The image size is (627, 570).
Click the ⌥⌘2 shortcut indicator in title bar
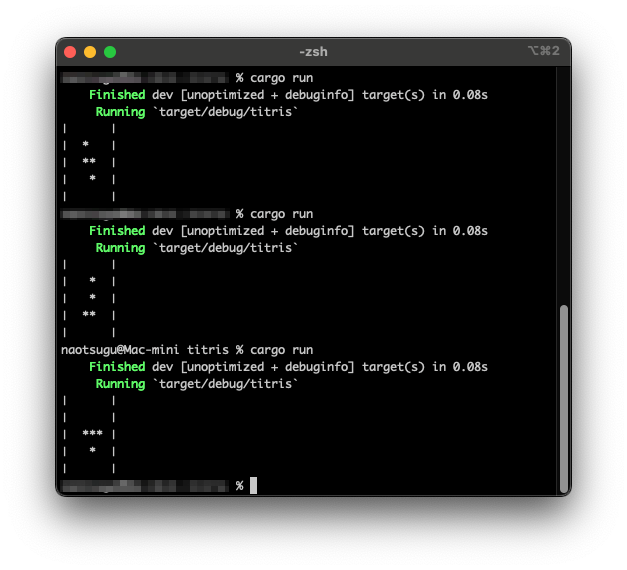tap(543, 52)
